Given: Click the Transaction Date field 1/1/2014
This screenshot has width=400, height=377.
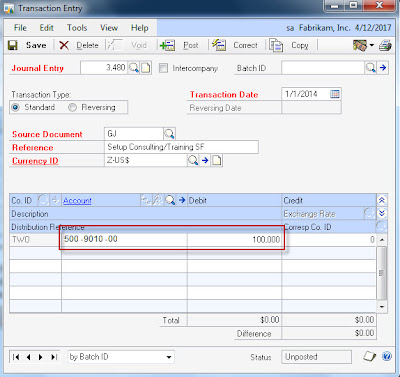Looking at the screenshot, I should pos(305,94).
